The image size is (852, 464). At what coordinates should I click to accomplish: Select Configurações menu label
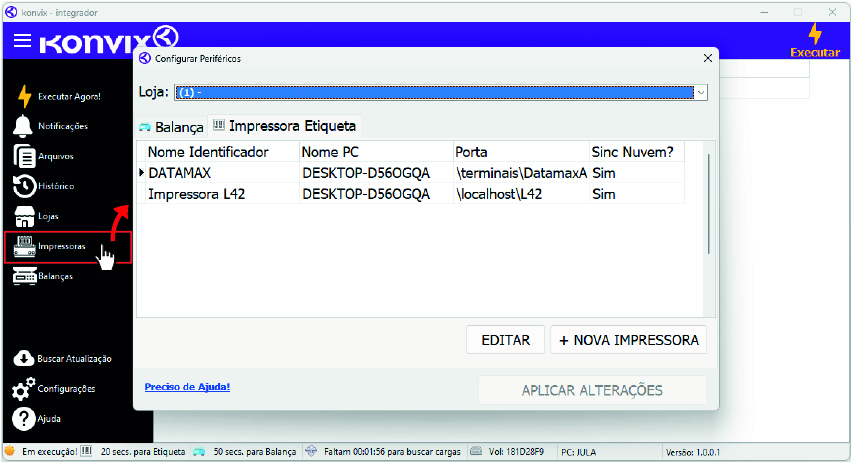(66, 389)
